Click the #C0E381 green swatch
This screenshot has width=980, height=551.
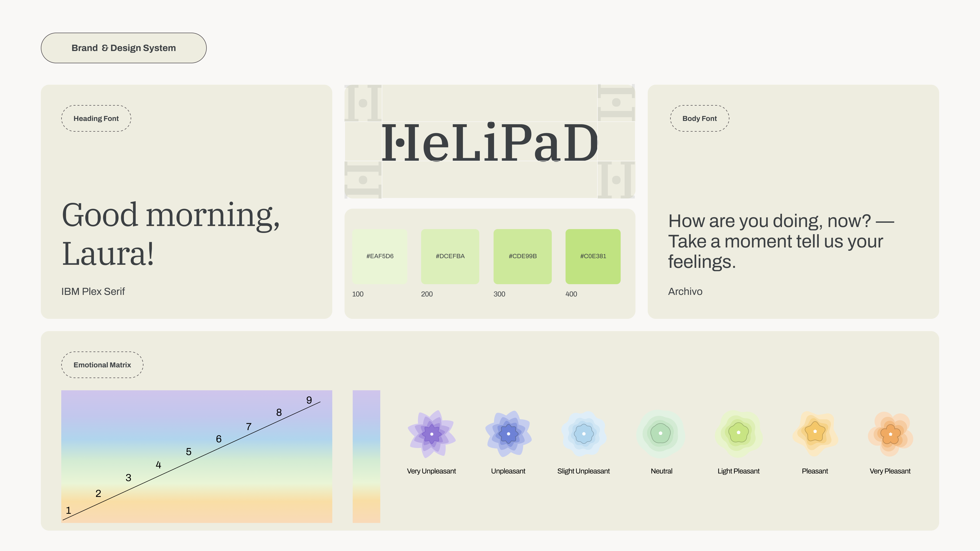[x=593, y=256]
